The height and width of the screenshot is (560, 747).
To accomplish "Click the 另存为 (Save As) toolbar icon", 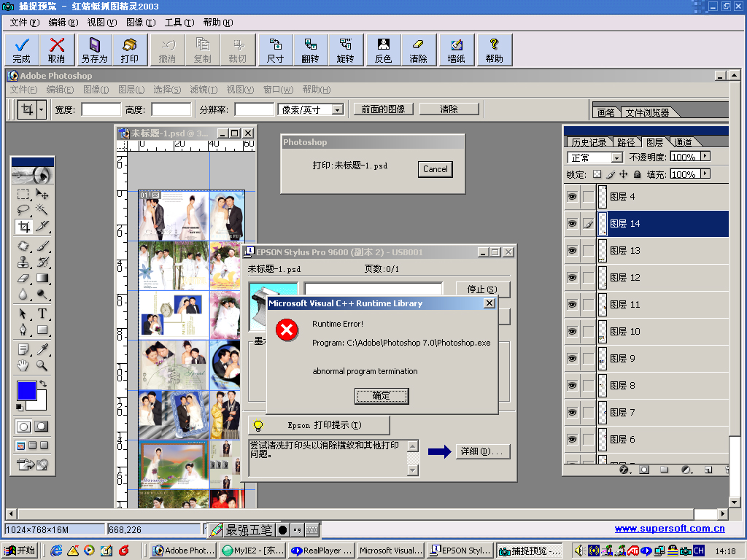I will [x=94, y=50].
